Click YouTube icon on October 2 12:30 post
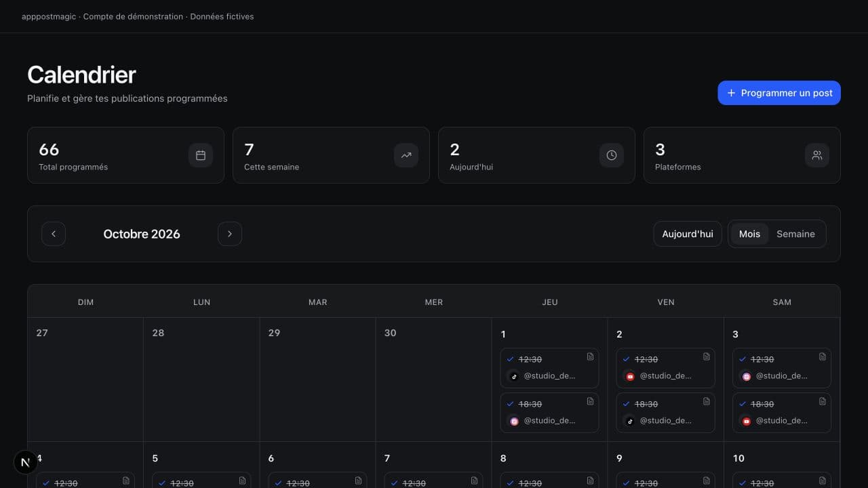Viewport: 868px width, 488px height. 630,376
